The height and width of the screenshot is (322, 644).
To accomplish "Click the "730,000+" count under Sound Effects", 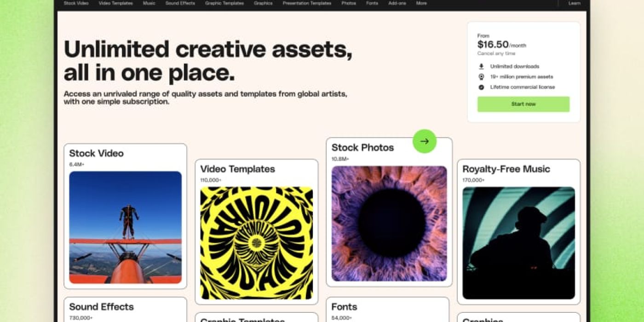I will click(81, 318).
